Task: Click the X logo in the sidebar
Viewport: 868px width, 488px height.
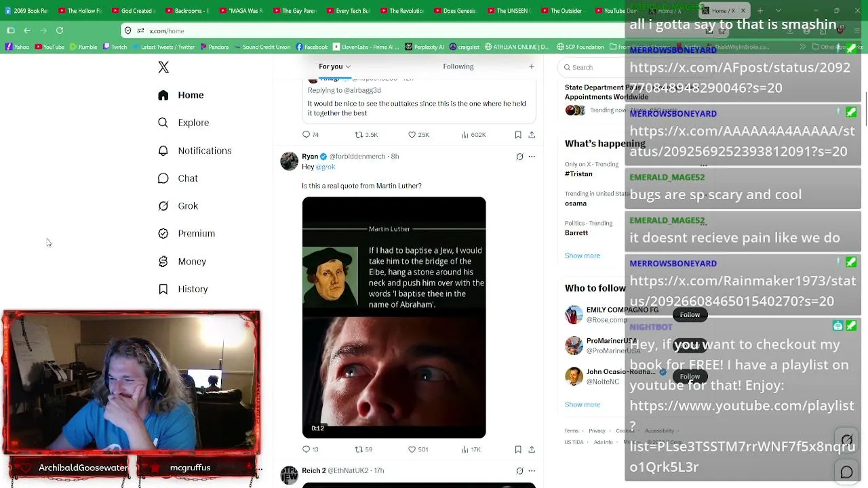Action: tap(163, 67)
